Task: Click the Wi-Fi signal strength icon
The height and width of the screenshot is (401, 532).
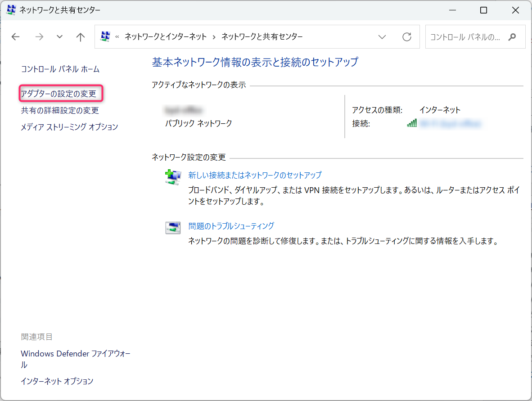Action: coord(412,122)
